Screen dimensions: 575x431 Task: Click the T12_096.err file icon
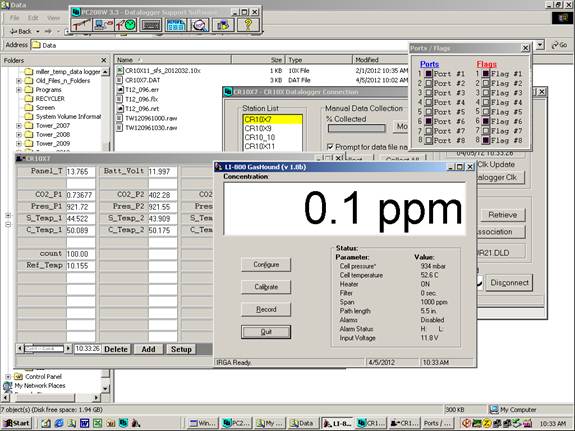pyautogui.click(x=120, y=90)
